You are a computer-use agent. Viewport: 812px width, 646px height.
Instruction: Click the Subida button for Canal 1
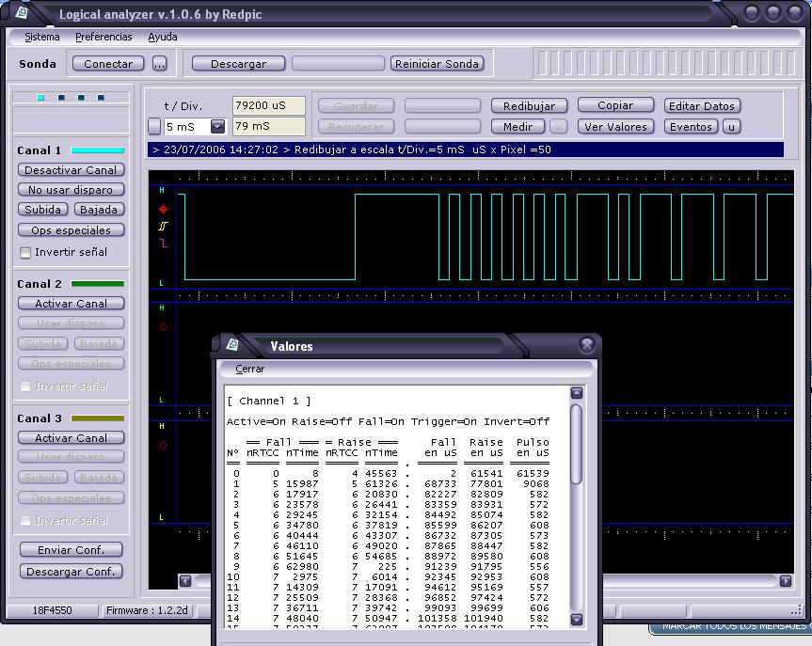click(x=43, y=209)
